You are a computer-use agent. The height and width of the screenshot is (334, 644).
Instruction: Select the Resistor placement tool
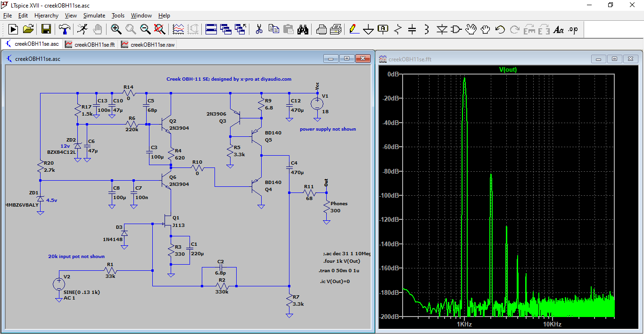tap(398, 29)
